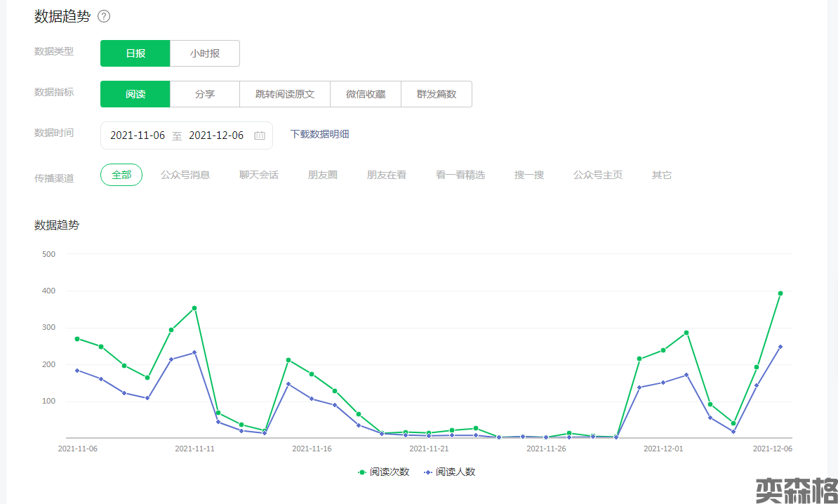Open the calendar icon in date field
Image resolution: width=838 pixels, height=504 pixels.
tap(260, 135)
